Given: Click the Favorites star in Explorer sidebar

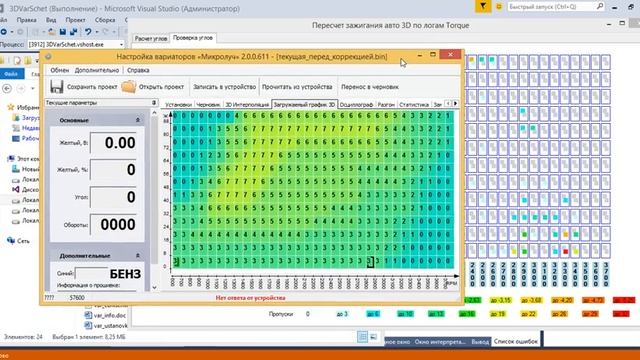Looking at the screenshot, I should point(11,107).
